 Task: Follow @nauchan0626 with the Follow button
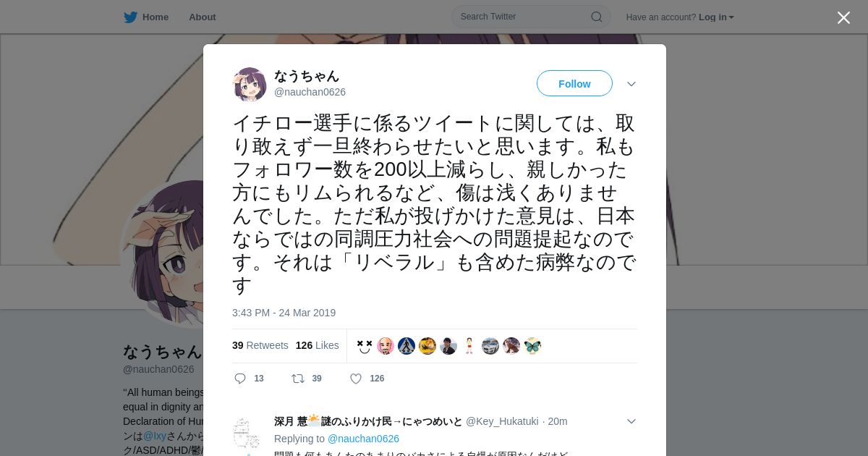point(574,84)
